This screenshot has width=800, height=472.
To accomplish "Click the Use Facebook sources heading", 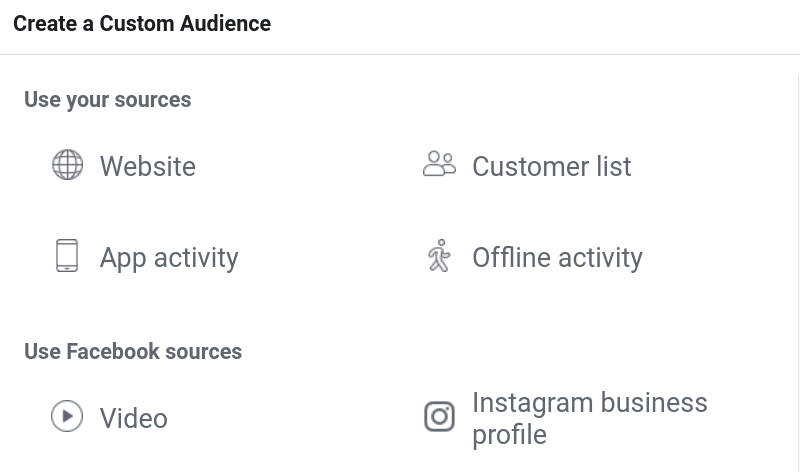I will 133,351.
